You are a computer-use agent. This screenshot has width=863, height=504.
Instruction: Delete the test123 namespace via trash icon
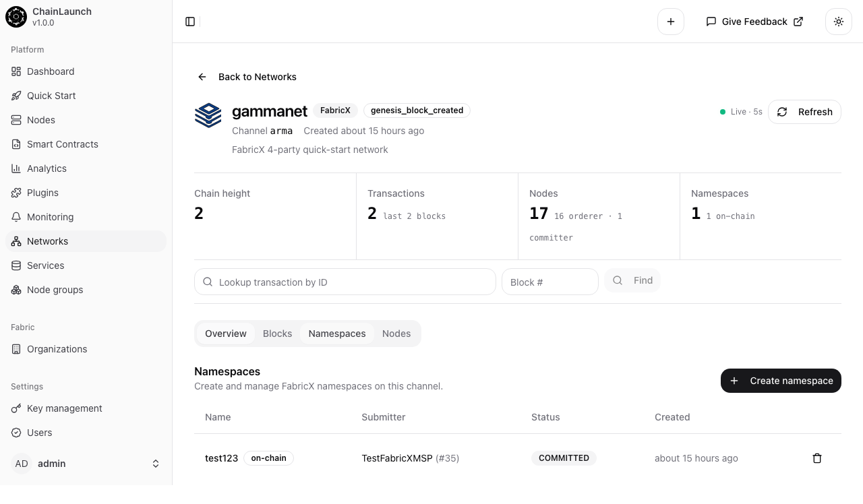[x=816, y=458]
